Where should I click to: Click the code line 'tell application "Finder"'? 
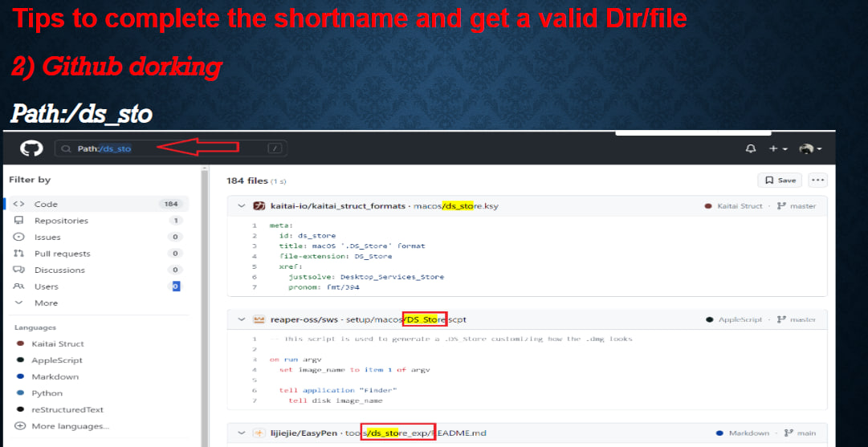pos(338,391)
